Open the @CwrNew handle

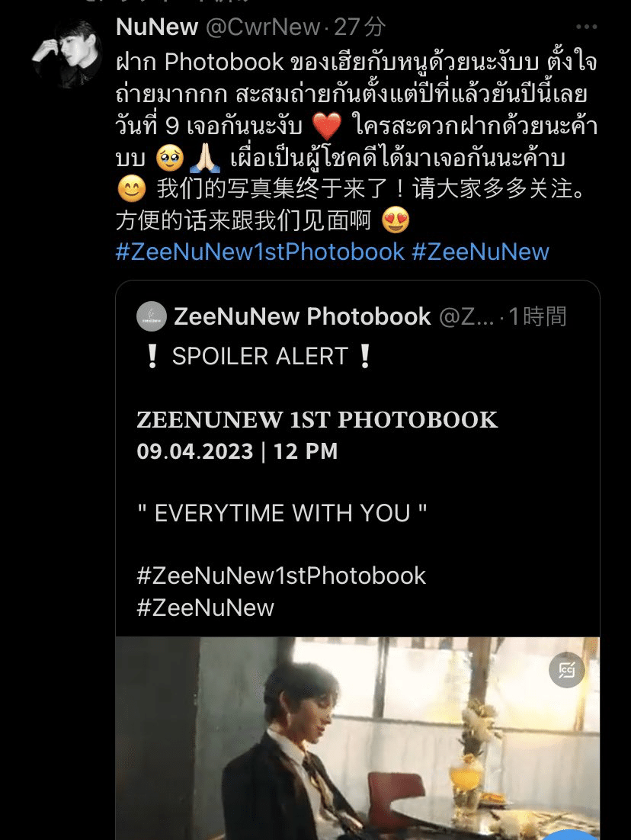[x=263, y=27]
